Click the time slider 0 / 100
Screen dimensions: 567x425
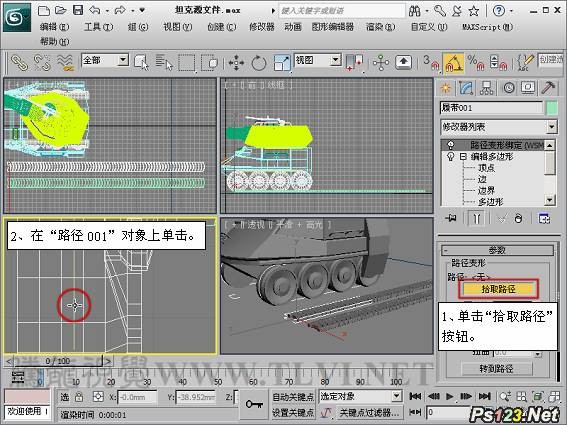58,361
